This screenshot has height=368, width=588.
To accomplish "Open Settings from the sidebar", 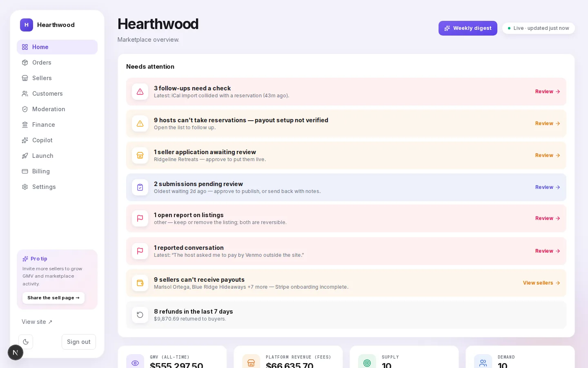I will tap(57, 187).
